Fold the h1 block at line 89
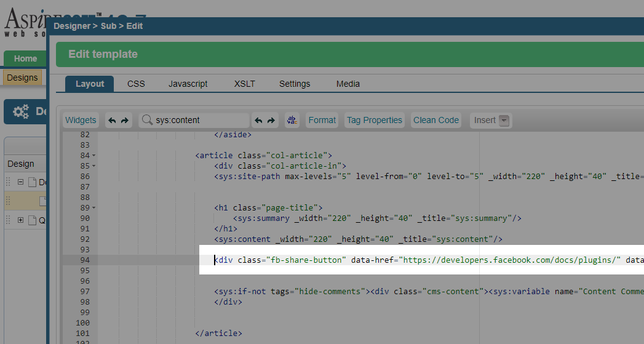 click(93, 208)
